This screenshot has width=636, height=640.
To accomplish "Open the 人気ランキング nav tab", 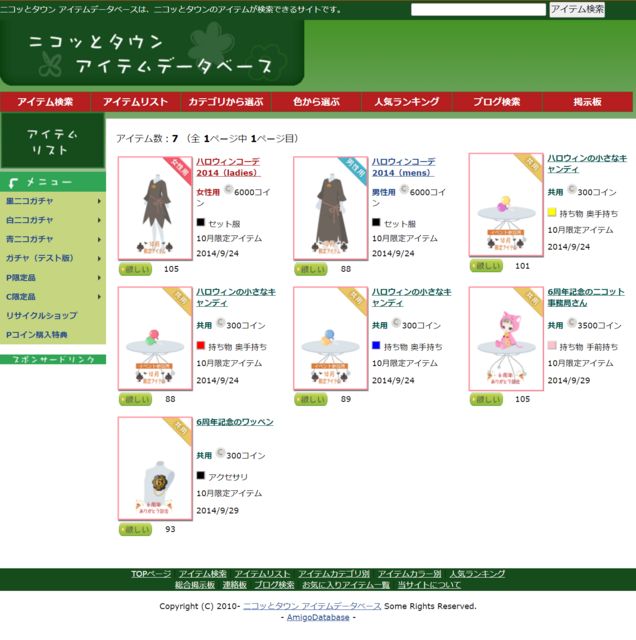I will click(407, 102).
